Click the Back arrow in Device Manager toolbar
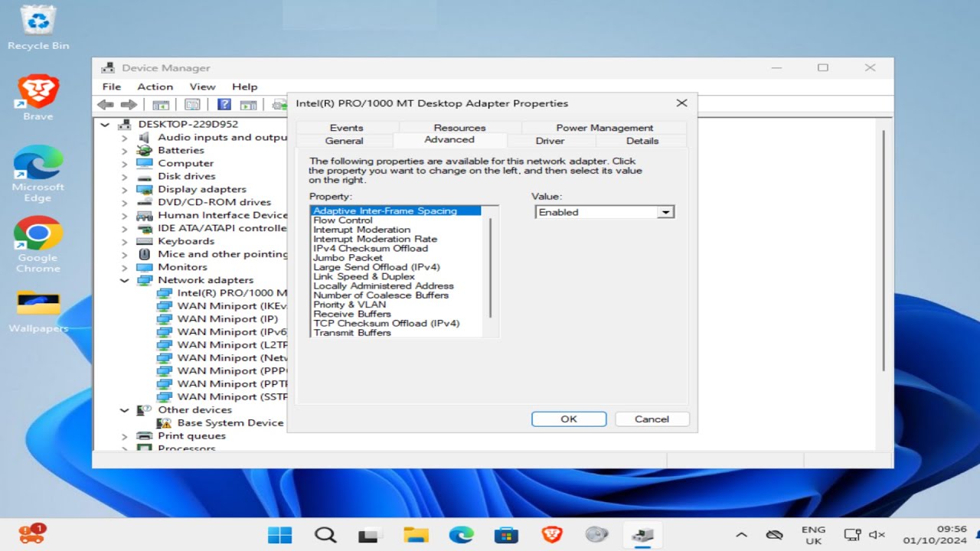This screenshot has height=551, width=980. point(106,105)
